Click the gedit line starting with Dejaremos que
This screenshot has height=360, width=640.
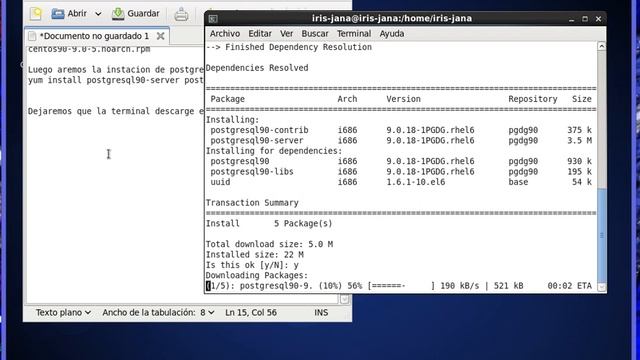point(116,111)
